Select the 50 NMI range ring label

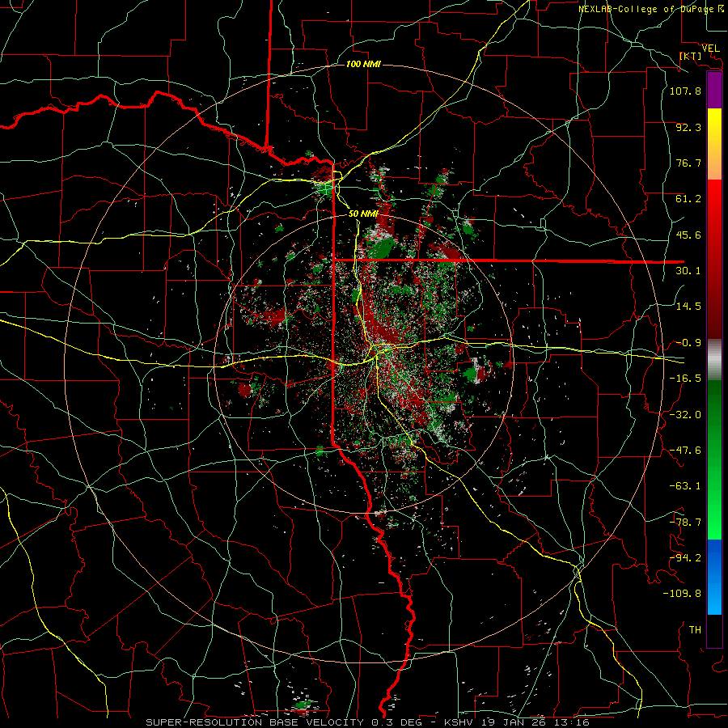tap(363, 214)
